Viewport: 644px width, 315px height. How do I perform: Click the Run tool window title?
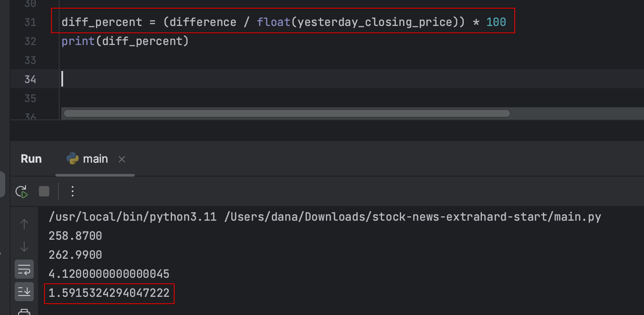(x=31, y=159)
